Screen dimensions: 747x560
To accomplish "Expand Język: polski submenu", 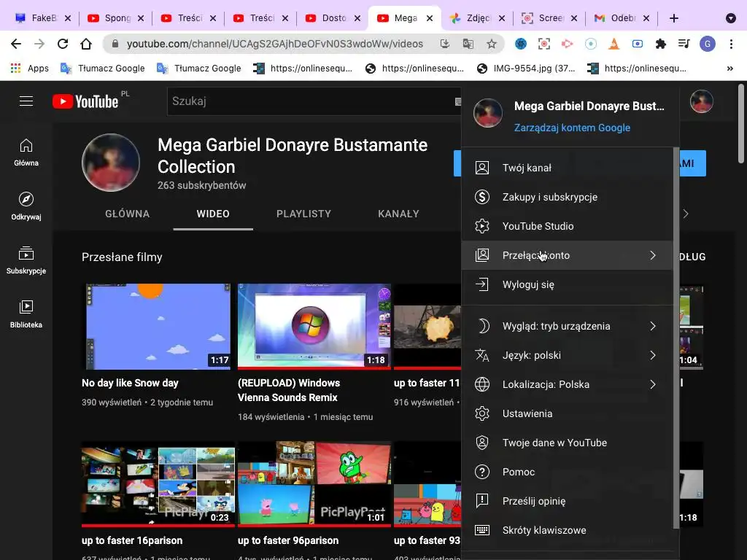I will pos(567,355).
